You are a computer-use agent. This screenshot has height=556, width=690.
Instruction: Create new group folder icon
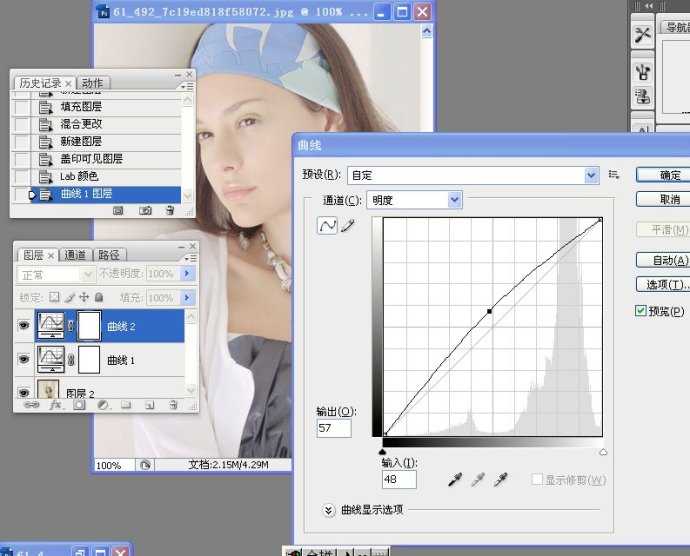click(x=126, y=405)
